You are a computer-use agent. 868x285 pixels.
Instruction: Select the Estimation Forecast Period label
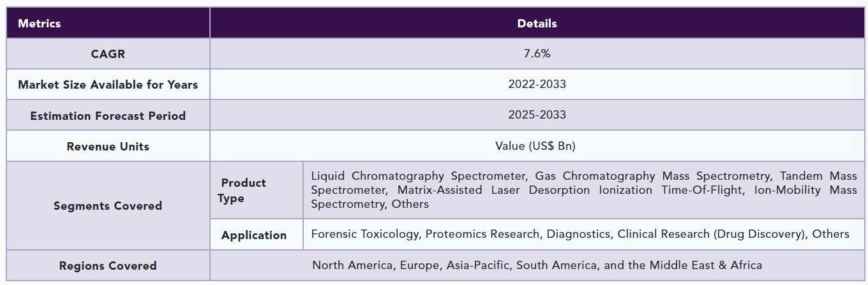108,116
